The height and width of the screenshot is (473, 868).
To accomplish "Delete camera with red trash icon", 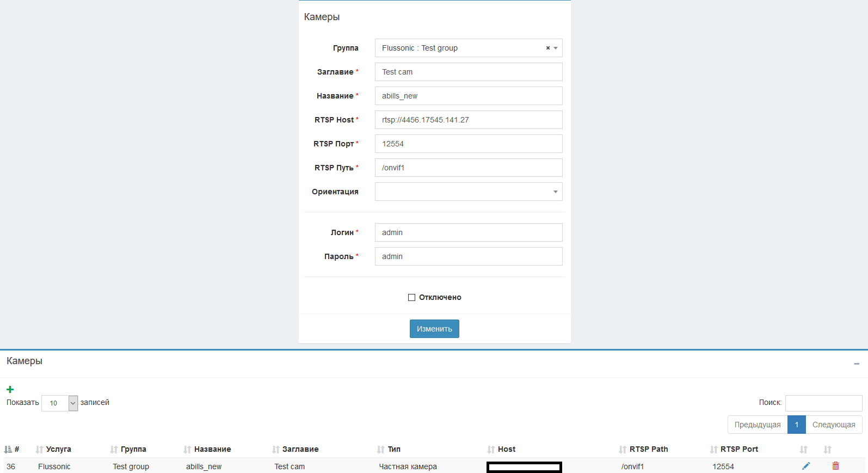I will [x=835, y=466].
